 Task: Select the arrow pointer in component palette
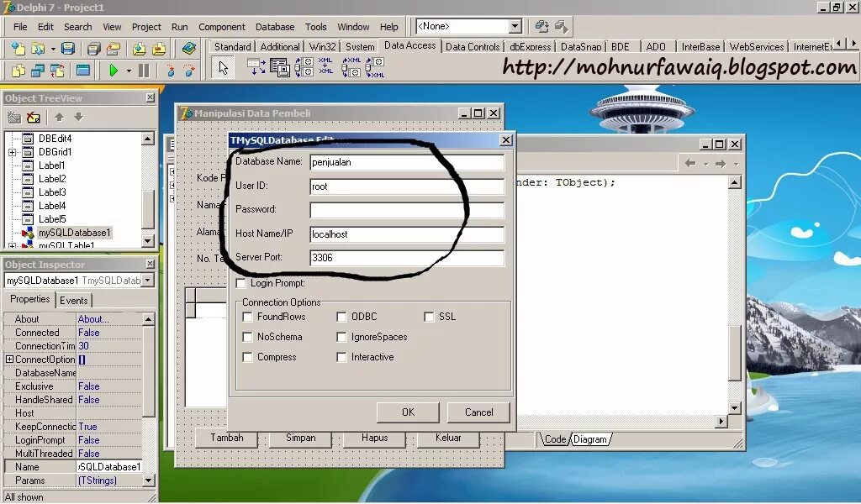pyautogui.click(x=223, y=68)
